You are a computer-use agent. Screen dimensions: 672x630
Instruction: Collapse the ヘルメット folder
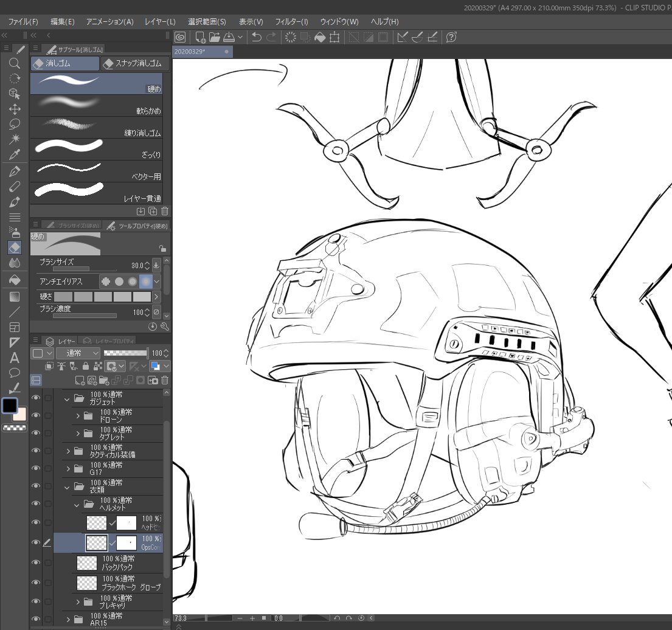tap(77, 505)
